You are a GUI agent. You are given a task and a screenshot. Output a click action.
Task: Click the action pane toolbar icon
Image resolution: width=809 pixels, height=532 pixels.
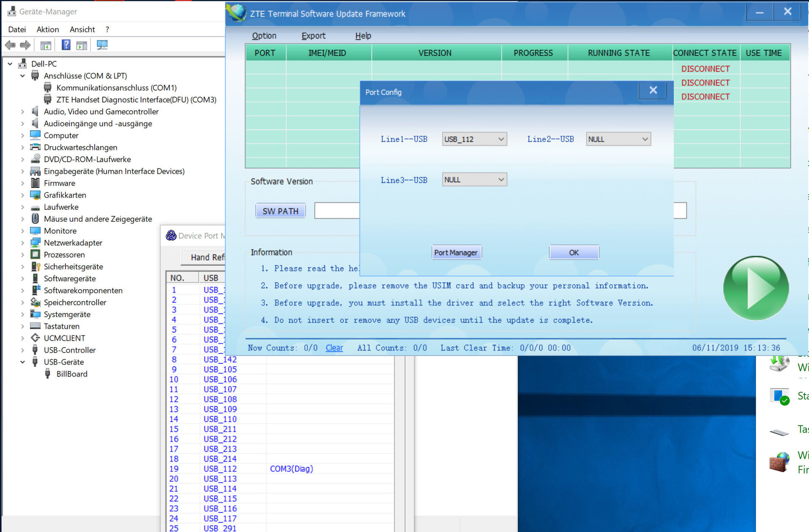(x=82, y=45)
